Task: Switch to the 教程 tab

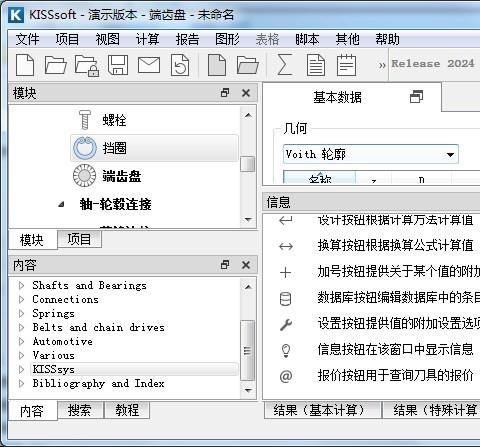Action: point(127,410)
